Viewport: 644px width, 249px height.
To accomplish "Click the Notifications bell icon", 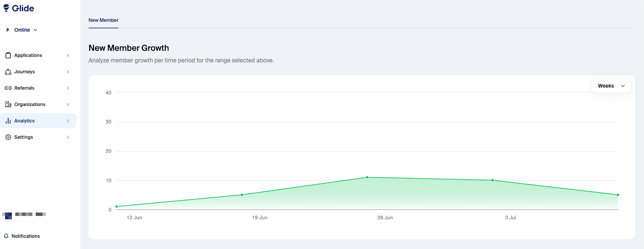I will (6, 236).
